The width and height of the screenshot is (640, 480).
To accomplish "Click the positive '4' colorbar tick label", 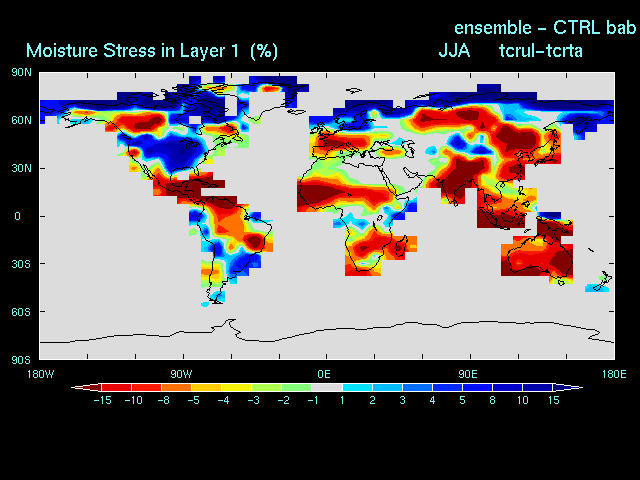I will 432,400.
